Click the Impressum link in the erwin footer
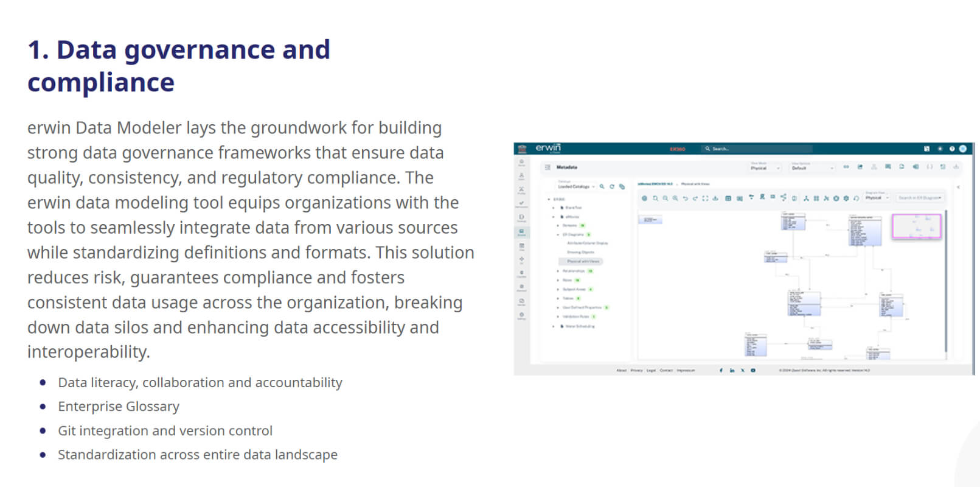The width and height of the screenshot is (980, 487). pos(686,370)
